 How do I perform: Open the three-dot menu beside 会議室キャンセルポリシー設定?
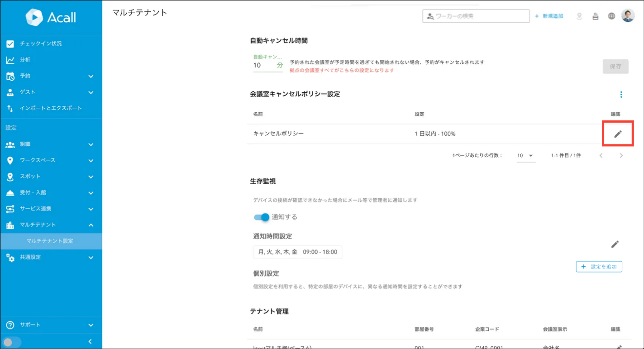click(621, 95)
